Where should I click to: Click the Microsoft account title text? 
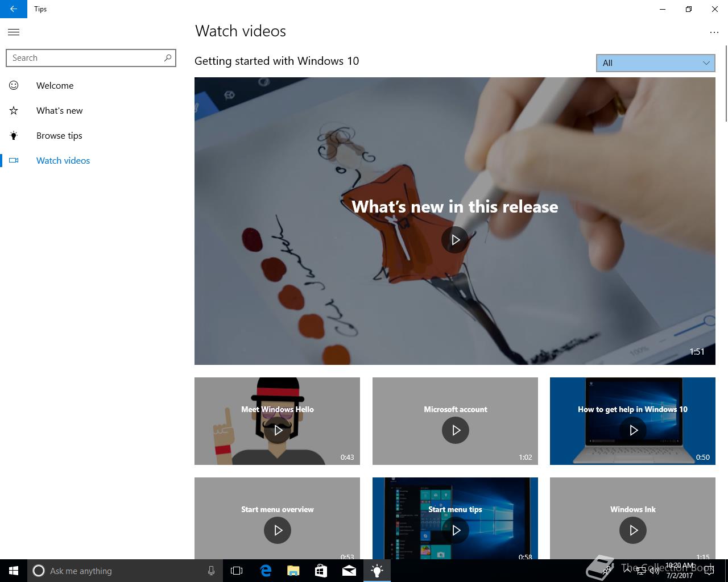(x=456, y=409)
